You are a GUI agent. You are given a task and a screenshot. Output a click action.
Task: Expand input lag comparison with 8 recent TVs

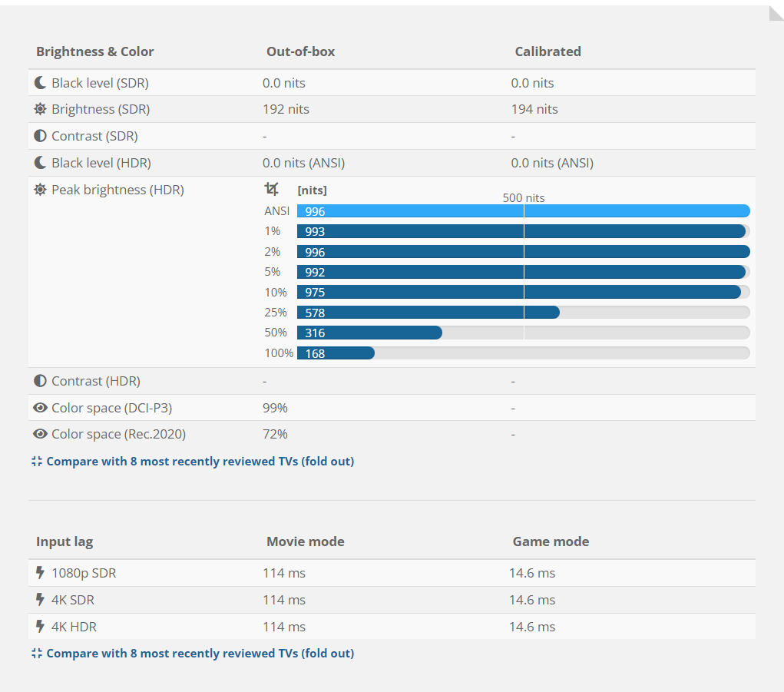coord(200,654)
